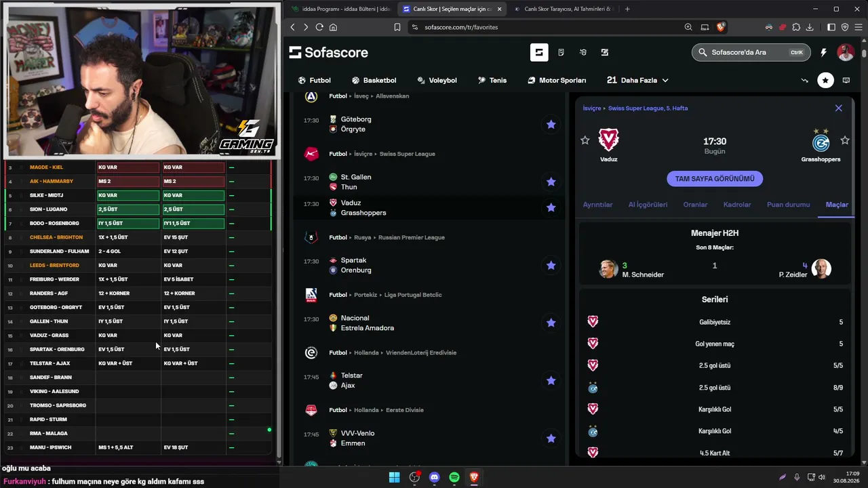Open the browser extensions puzzle icon
The image size is (868, 488).
[x=796, y=27]
